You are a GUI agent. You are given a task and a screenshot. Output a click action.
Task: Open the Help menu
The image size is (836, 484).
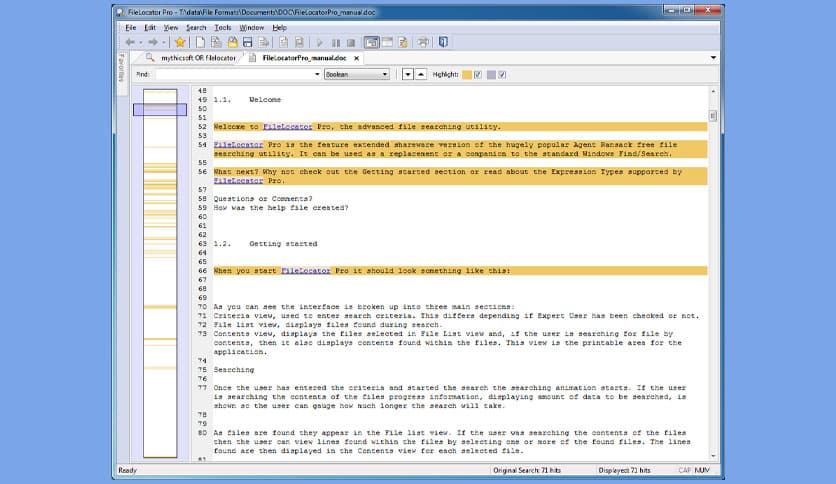pos(279,28)
